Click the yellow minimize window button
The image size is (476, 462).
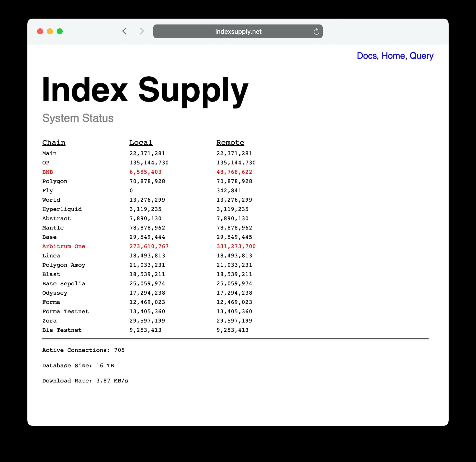tap(50, 32)
